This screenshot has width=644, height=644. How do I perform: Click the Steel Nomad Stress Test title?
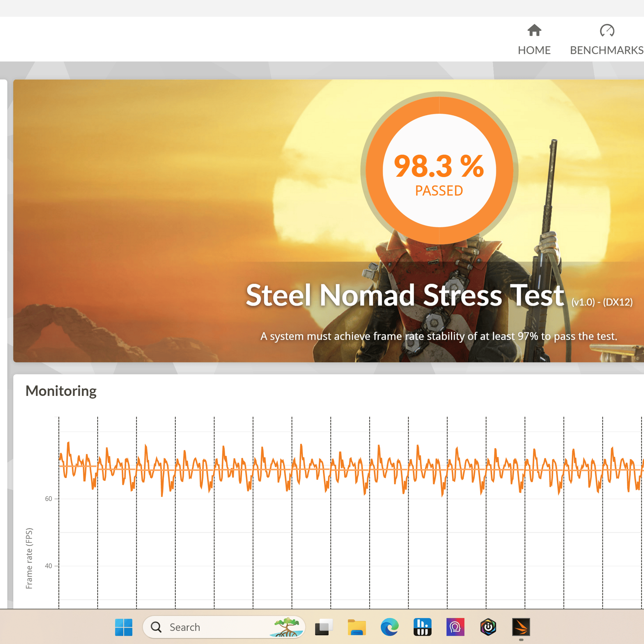tap(405, 295)
